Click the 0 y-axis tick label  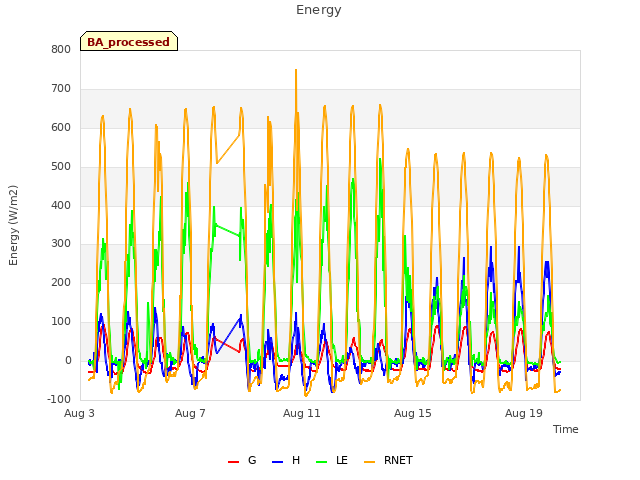click(x=68, y=360)
